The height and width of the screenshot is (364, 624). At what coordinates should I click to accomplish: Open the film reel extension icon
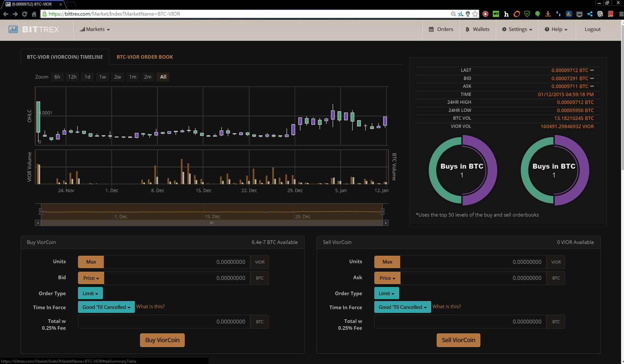600,14
